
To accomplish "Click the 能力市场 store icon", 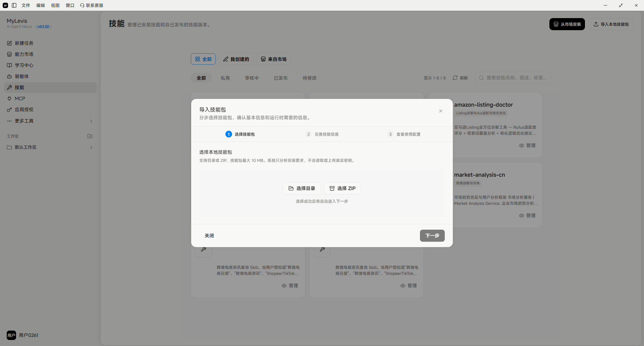I will (x=9, y=54).
